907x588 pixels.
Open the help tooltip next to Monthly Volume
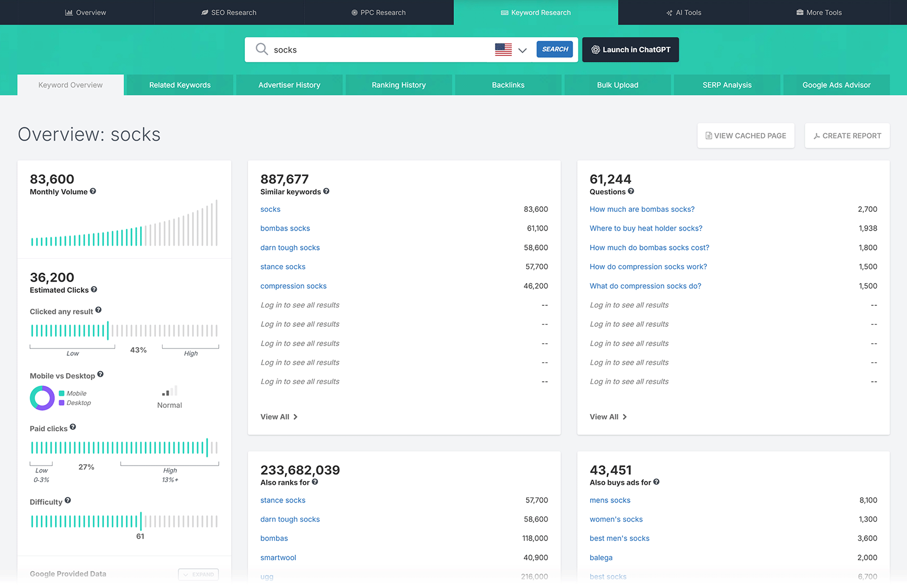point(94,191)
